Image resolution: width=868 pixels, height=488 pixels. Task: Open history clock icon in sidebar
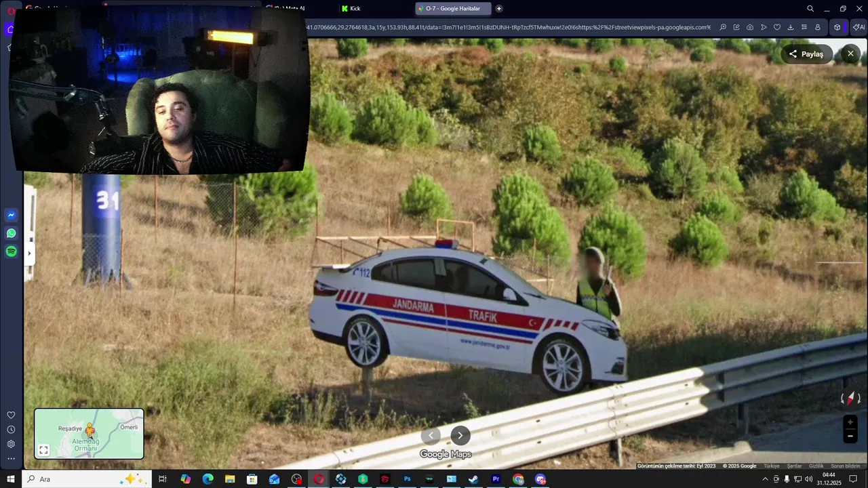pyautogui.click(x=11, y=430)
